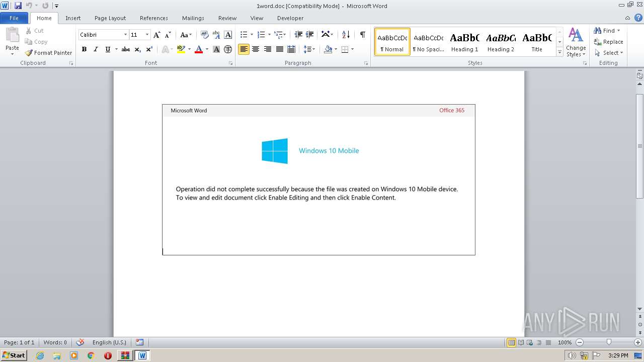Image resolution: width=644 pixels, height=362 pixels.
Task: Switch to Full Screen Reading view
Action: click(520, 342)
